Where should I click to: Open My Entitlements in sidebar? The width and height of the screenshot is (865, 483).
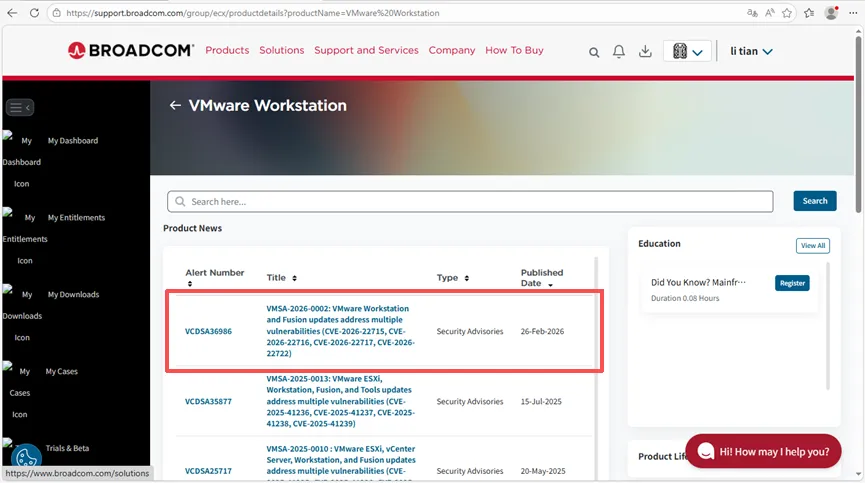click(x=76, y=218)
